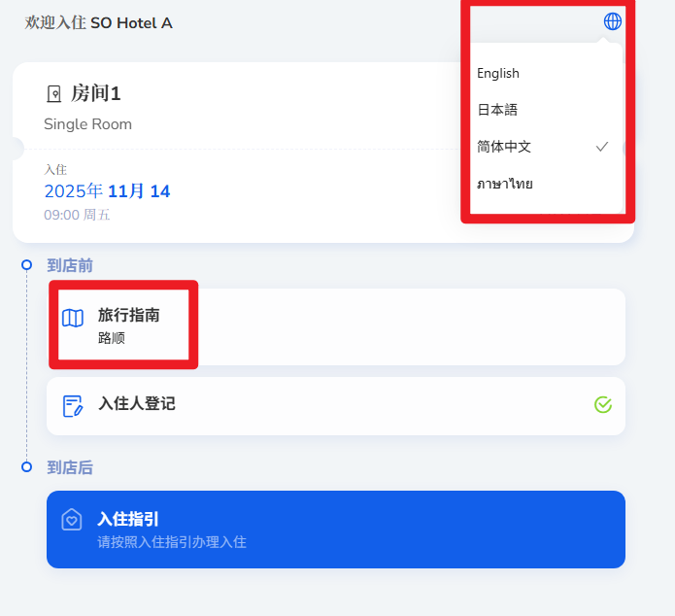This screenshot has width=675, height=616.
Task: Select ภาษาไทย as the language
Action: click(505, 184)
